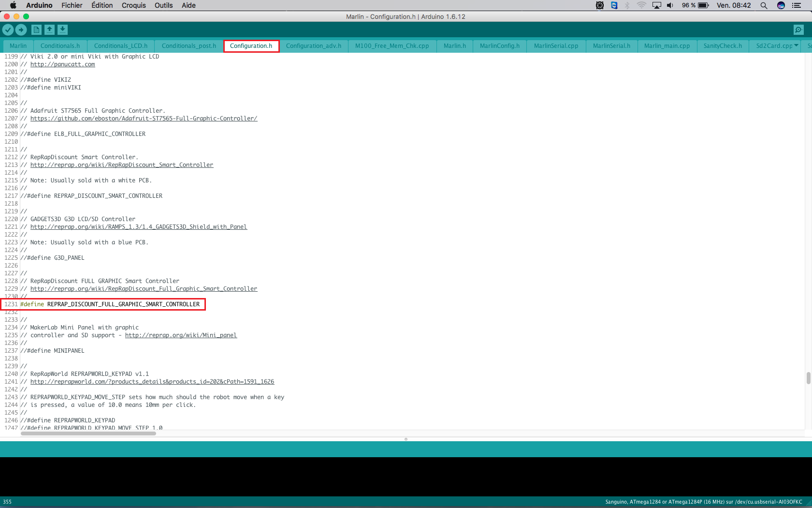Open the Adafruit-ST7565 GitHub link
Image resolution: width=812 pixels, height=508 pixels.
coord(144,119)
